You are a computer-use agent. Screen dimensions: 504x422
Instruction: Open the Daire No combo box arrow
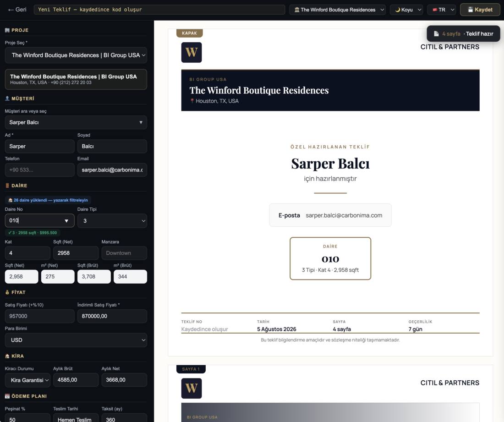[66, 221]
